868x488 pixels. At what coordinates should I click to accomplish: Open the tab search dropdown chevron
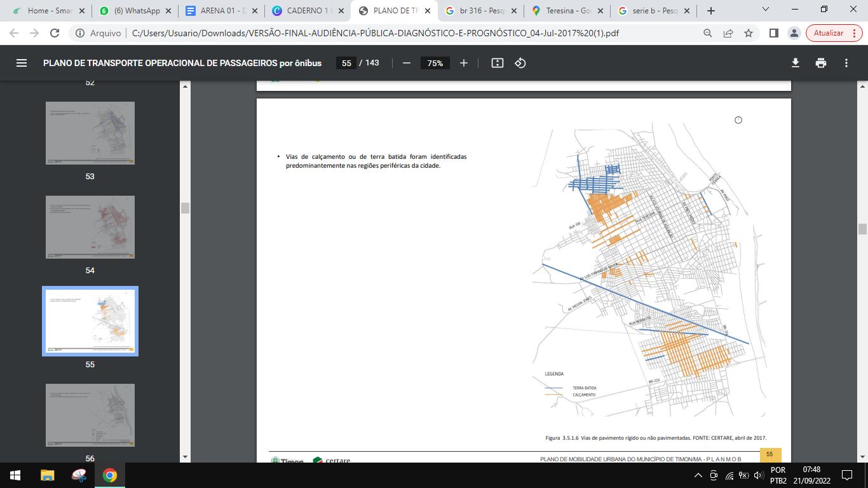[766, 10]
